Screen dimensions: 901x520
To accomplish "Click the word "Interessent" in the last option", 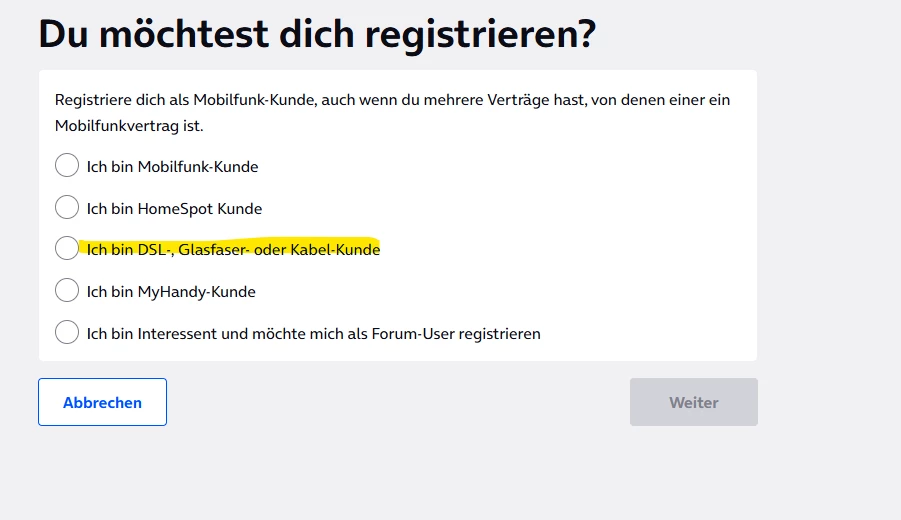I will [x=178, y=334].
